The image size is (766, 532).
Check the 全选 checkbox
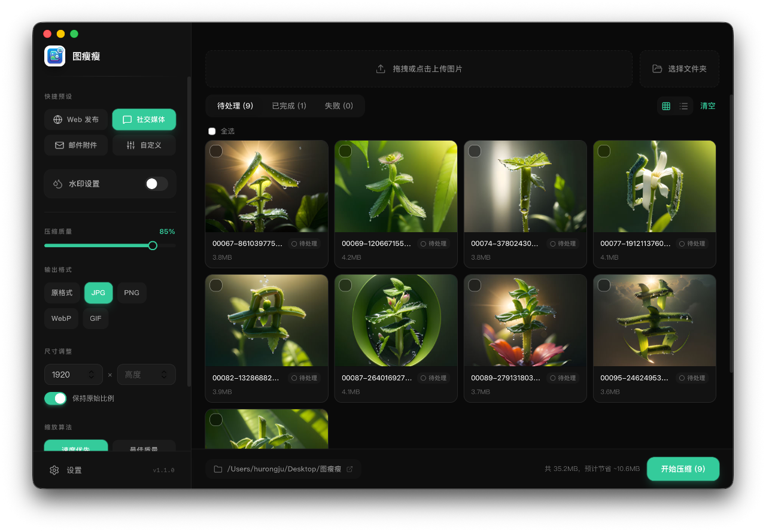click(x=212, y=131)
